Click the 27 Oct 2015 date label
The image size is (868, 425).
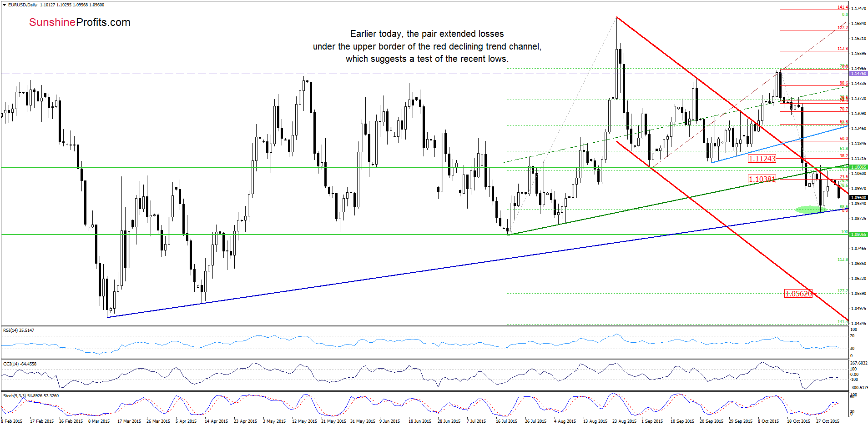pos(828,421)
